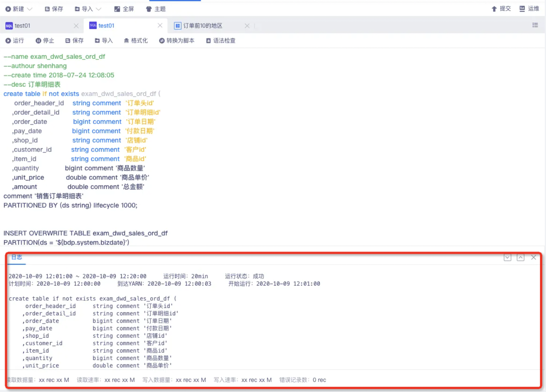Image resolution: width=546 pixels, height=392 pixels.
Task: Click 格式化 to format the SQL
Action: coord(136,40)
